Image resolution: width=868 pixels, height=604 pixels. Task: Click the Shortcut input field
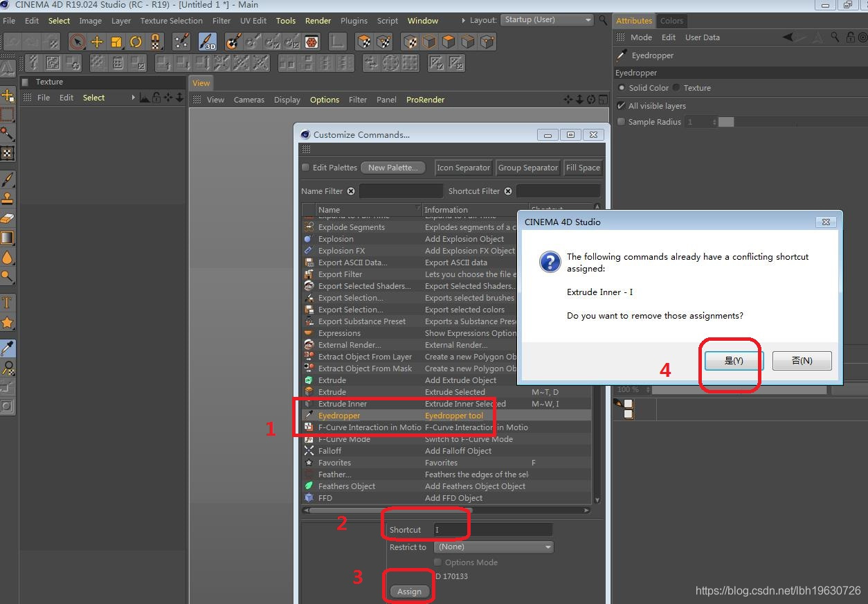coord(493,530)
